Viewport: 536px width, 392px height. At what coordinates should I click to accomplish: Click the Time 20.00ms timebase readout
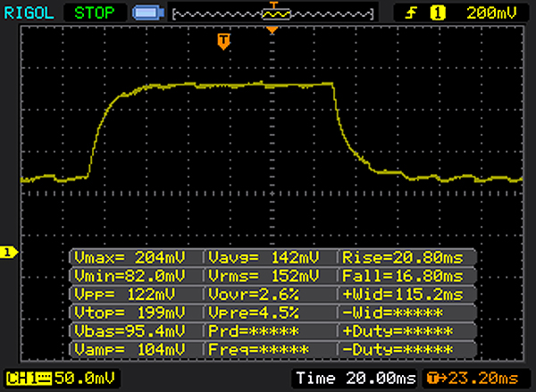tap(356, 379)
